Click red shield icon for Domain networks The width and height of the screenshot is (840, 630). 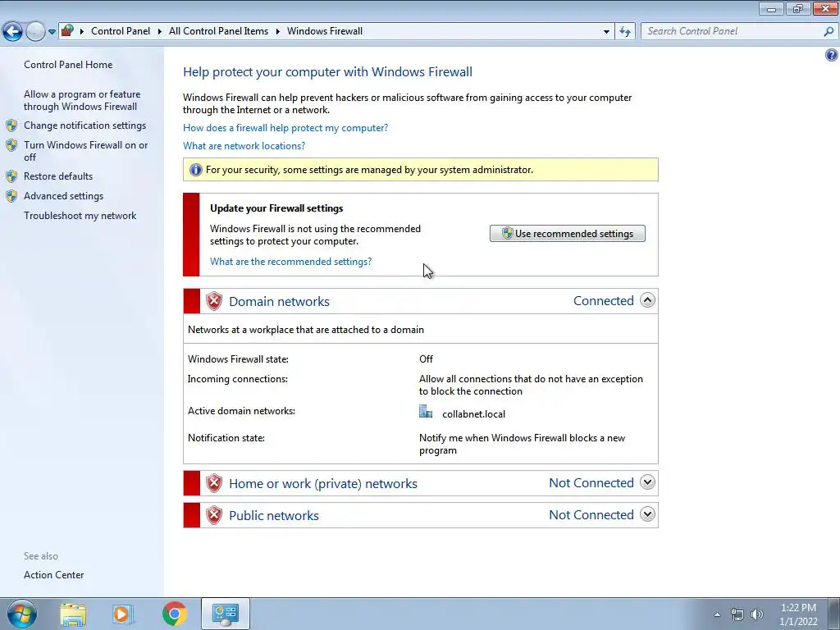tap(214, 301)
